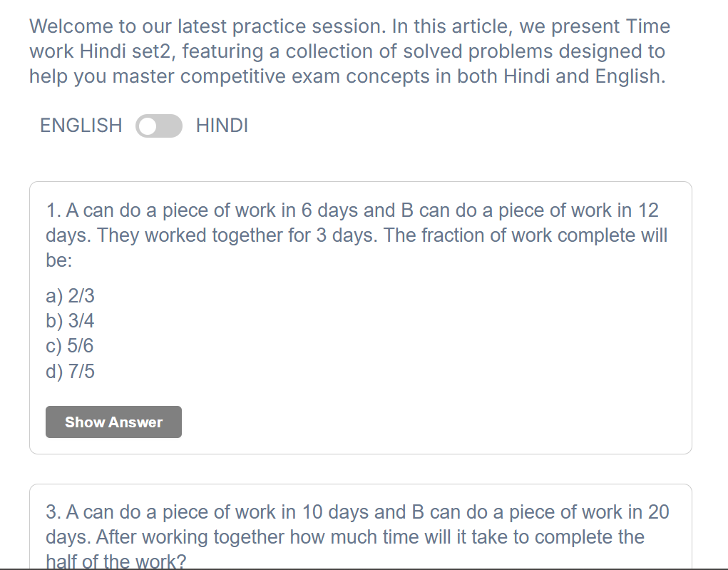728x570 pixels.
Task: Click "12" at end of question 1's first line
Action: point(648,210)
